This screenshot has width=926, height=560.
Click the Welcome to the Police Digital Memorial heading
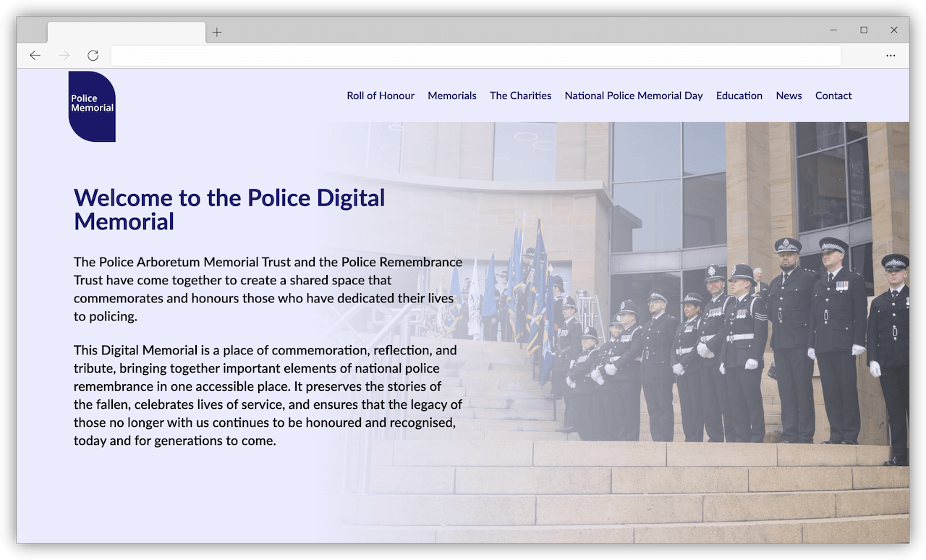pyautogui.click(x=229, y=209)
